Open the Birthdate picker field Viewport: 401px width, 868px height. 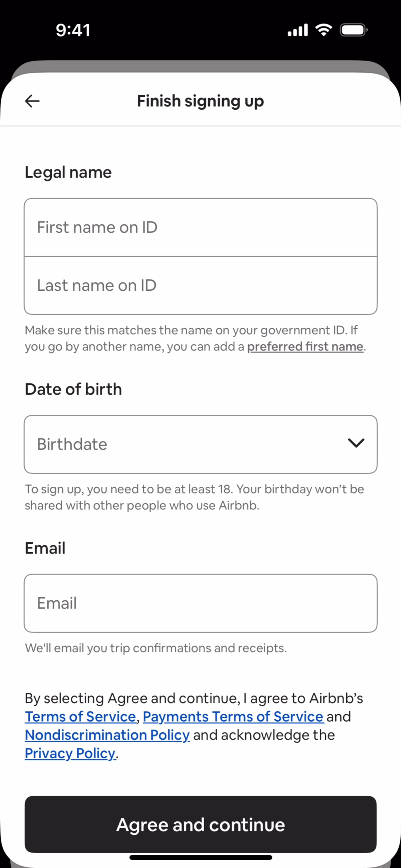coord(201,444)
